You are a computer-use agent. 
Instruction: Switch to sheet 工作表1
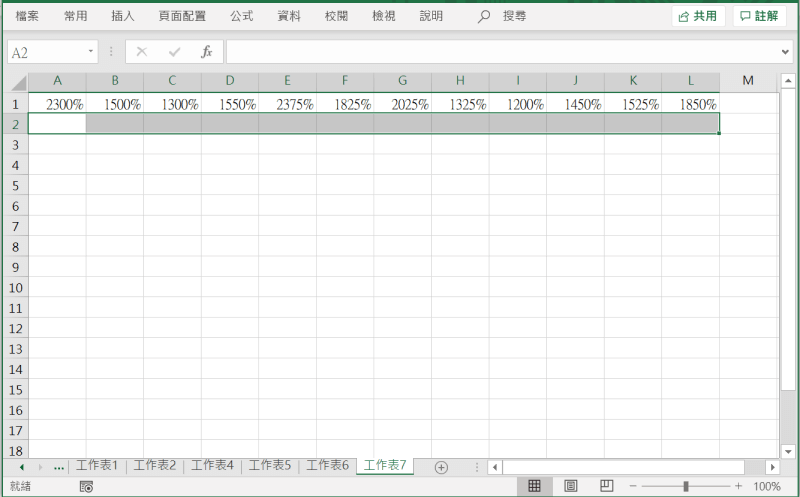click(x=97, y=465)
